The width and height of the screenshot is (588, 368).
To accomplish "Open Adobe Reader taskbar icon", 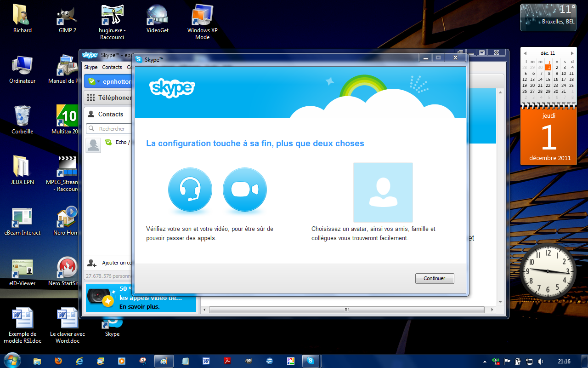I will tap(227, 361).
